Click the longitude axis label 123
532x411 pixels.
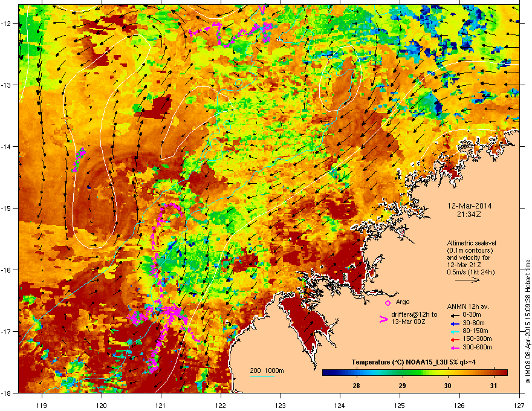pos(281,405)
